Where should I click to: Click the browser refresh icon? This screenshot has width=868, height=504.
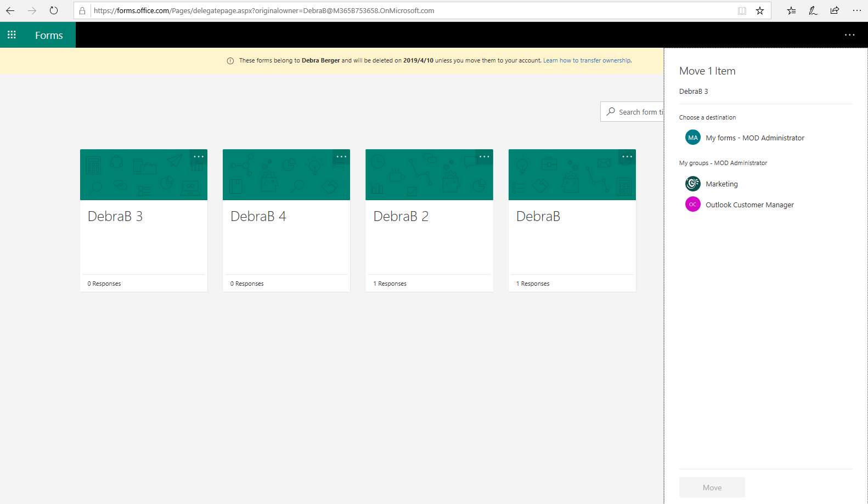[54, 10]
